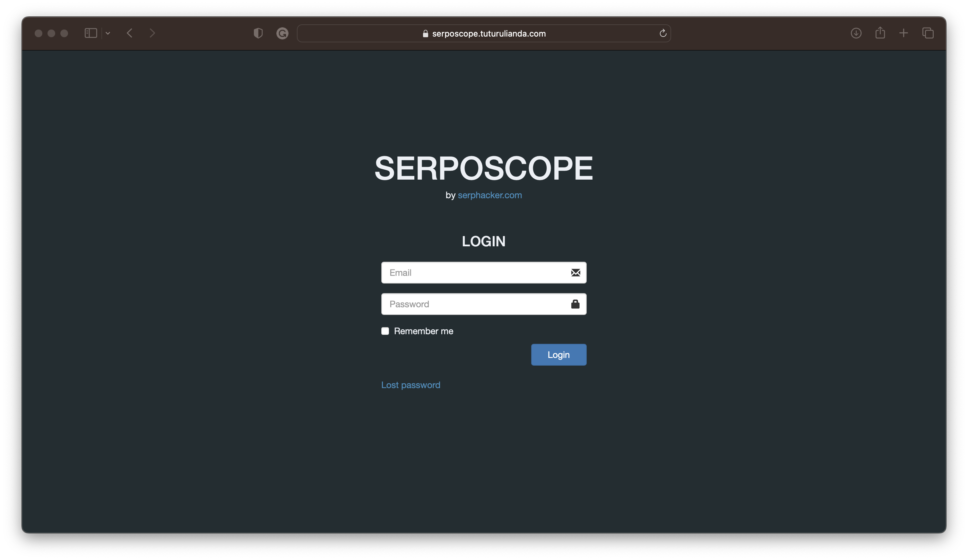Image resolution: width=968 pixels, height=560 pixels.
Task: Close the Safari window button
Action: coord(39,33)
